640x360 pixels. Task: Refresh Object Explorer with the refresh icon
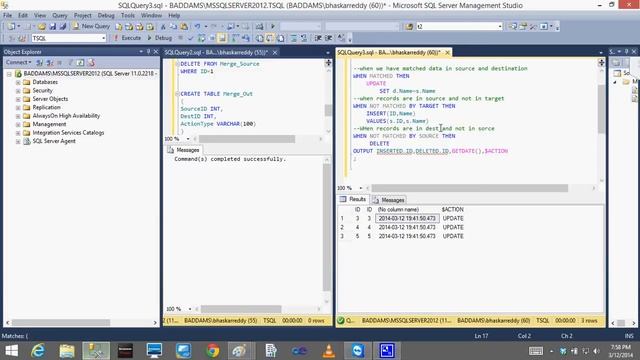coord(80,62)
